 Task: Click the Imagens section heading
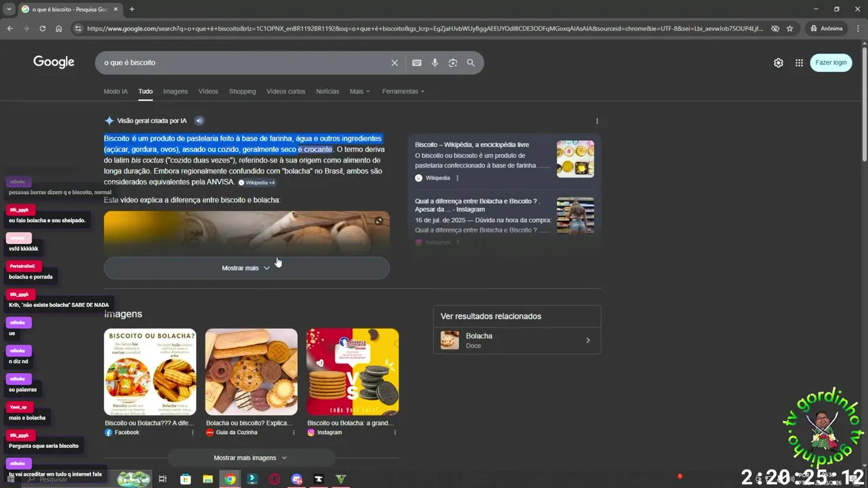click(x=123, y=314)
